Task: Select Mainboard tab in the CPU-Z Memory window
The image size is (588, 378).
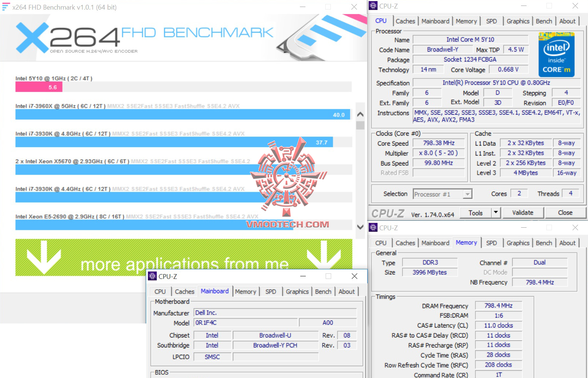Action: pos(435,243)
